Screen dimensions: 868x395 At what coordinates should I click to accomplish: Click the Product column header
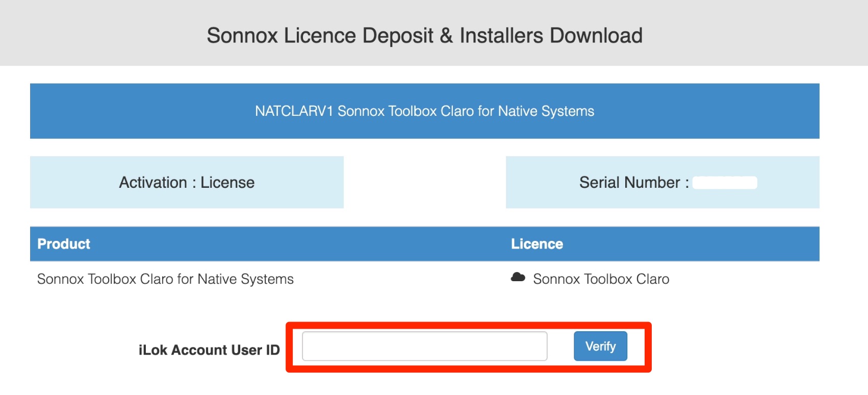[64, 244]
